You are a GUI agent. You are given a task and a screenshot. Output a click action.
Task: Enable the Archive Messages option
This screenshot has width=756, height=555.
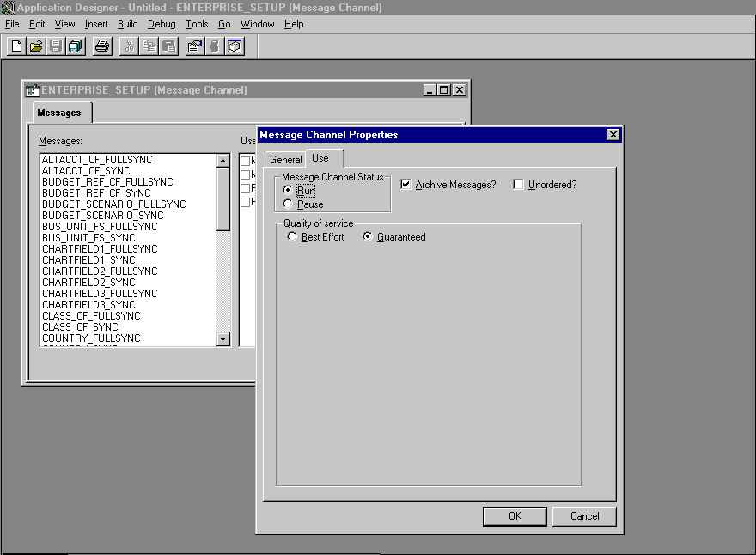point(404,184)
